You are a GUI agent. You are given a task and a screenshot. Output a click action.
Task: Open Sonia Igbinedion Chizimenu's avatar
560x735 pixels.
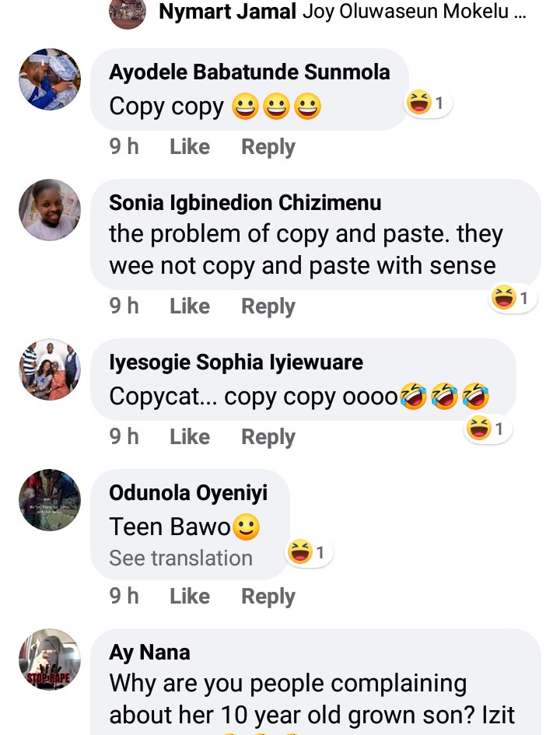pyautogui.click(x=50, y=209)
